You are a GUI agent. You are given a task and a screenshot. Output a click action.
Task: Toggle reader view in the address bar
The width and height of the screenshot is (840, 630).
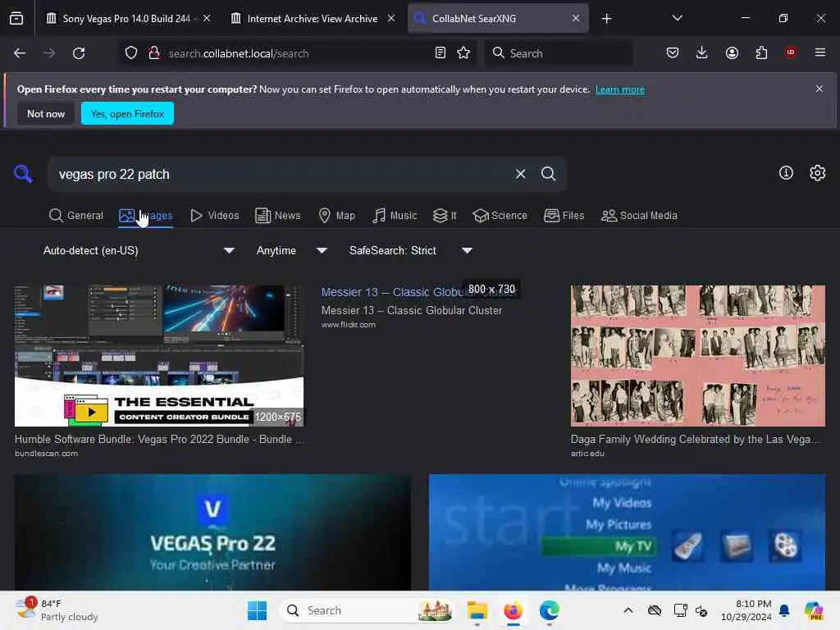coord(441,53)
